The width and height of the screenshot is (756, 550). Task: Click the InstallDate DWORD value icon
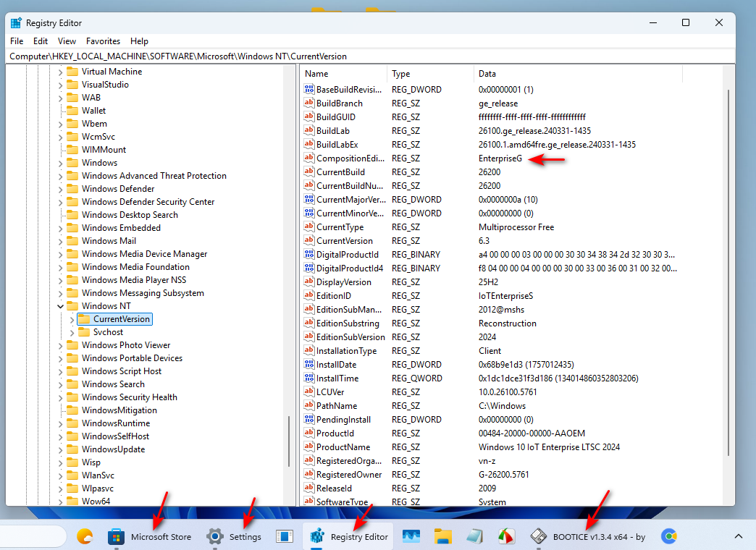pyautogui.click(x=309, y=365)
